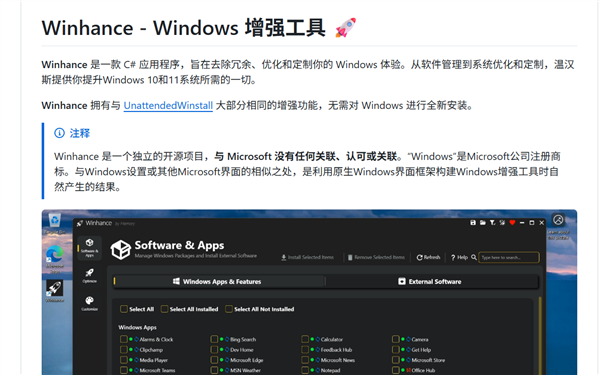Image resolution: width=600 pixels, height=375 pixels.
Task: Click the Type here to search field
Action: [x=509, y=257]
